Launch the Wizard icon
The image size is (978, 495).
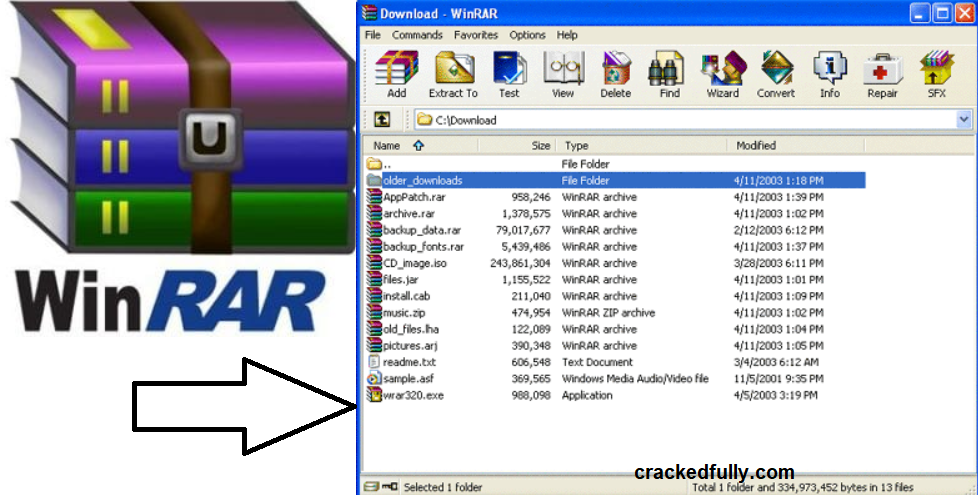[723, 69]
